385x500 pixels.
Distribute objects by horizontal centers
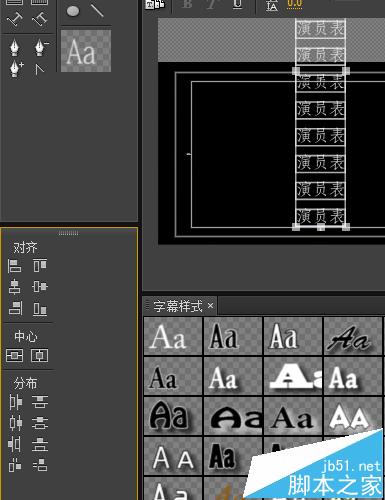16,423
